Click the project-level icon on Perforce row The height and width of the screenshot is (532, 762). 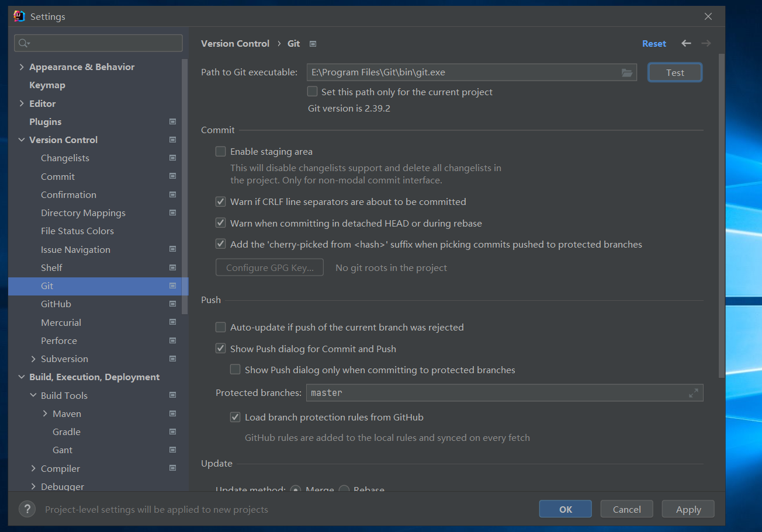coord(172,340)
